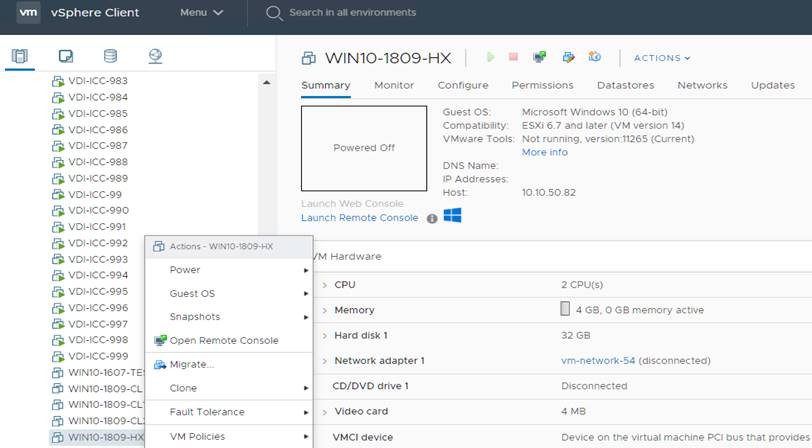This screenshot has height=448, width=812.
Task: Choose Open Remote Console from context menu
Action: pos(229,340)
